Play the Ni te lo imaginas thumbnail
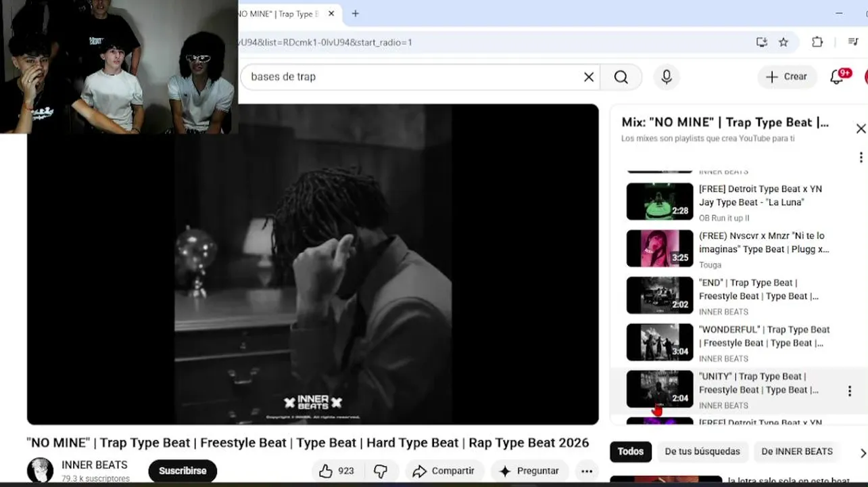The width and height of the screenshot is (868, 487). pos(660,248)
